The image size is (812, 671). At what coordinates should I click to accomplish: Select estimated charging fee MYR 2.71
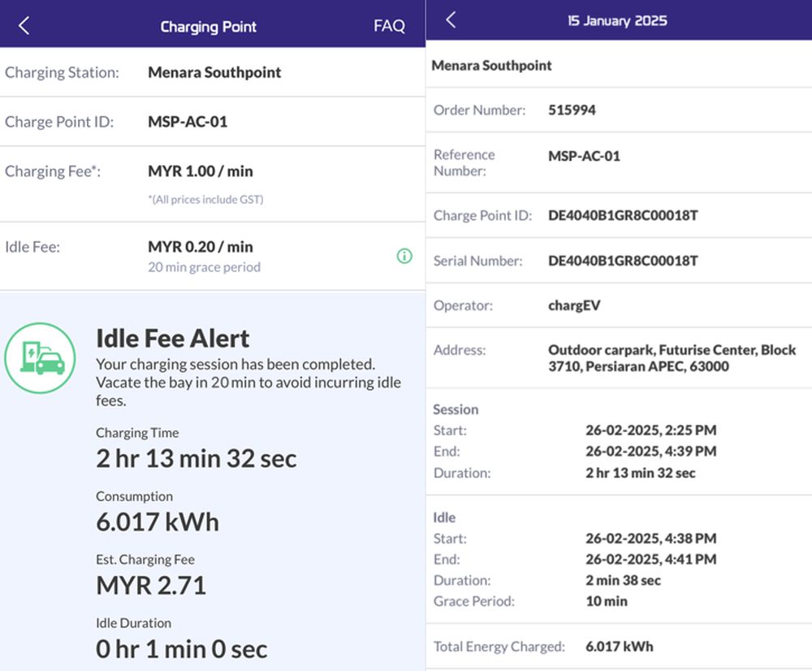151,585
